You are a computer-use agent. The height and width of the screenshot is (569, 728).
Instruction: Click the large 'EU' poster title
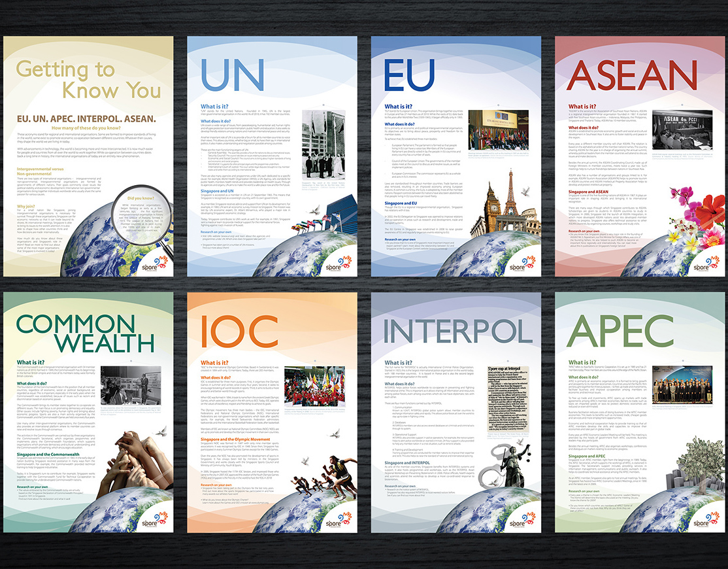click(x=410, y=75)
